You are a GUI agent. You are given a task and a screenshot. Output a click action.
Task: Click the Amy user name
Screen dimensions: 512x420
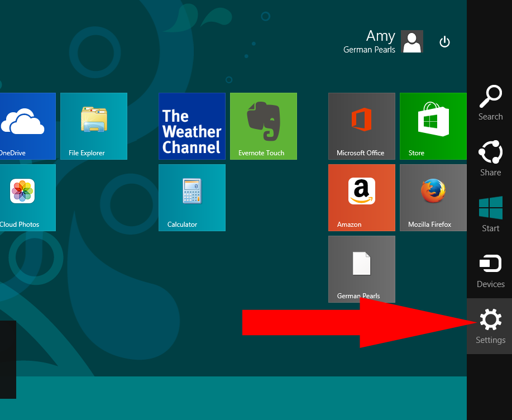pyautogui.click(x=381, y=36)
